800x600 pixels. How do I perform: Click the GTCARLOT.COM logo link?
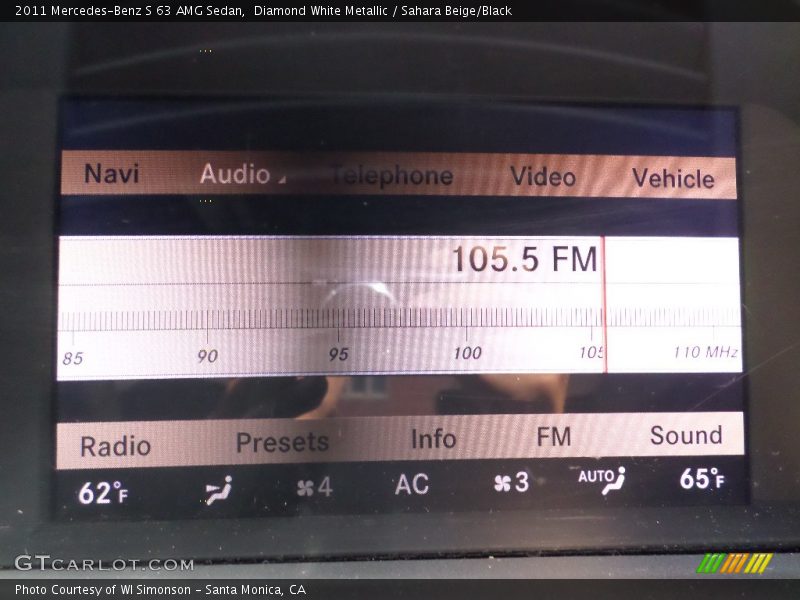(104, 564)
